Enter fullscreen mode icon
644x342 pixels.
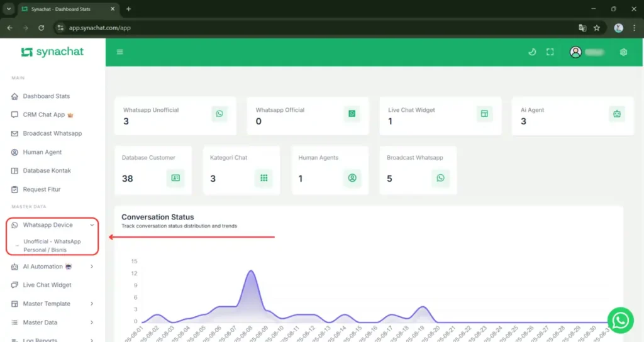click(550, 52)
